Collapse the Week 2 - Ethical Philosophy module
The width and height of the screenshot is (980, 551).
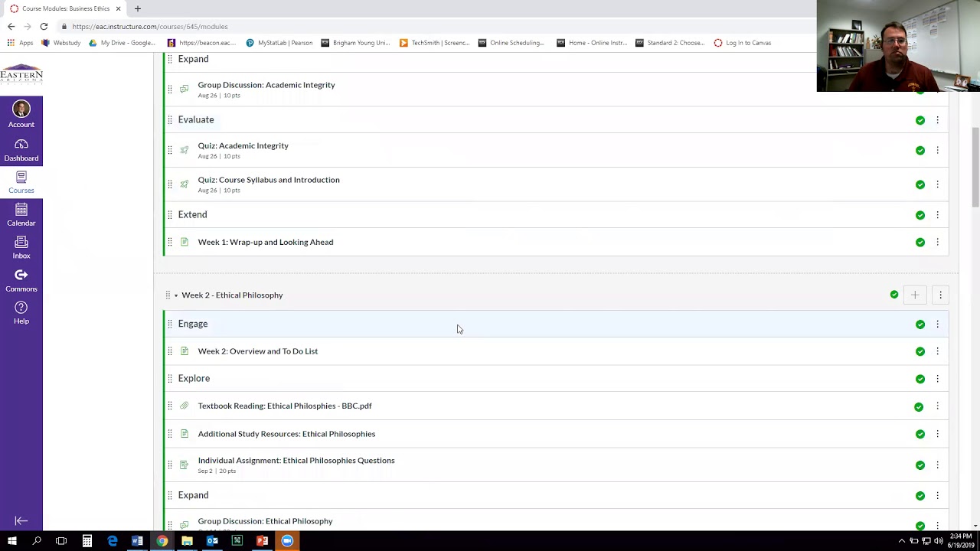(x=175, y=295)
